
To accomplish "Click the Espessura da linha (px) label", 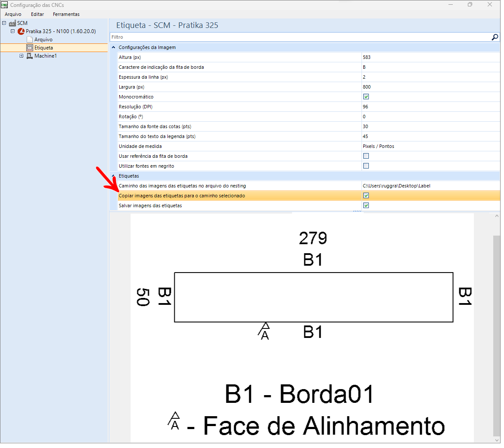I will point(144,77).
